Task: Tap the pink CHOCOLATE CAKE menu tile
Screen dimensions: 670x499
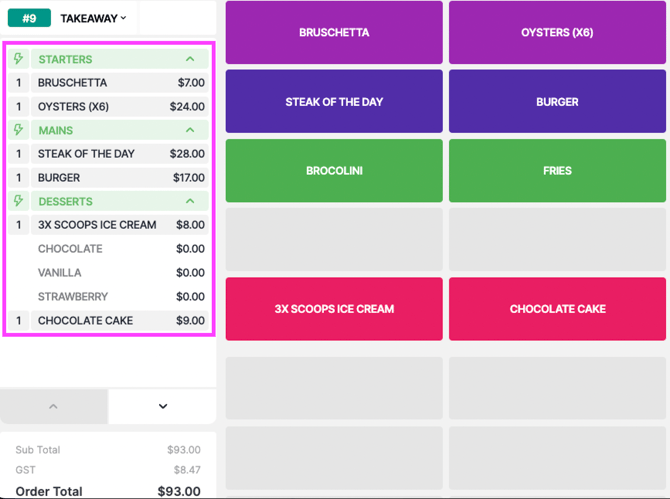Action: (x=557, y=309)
